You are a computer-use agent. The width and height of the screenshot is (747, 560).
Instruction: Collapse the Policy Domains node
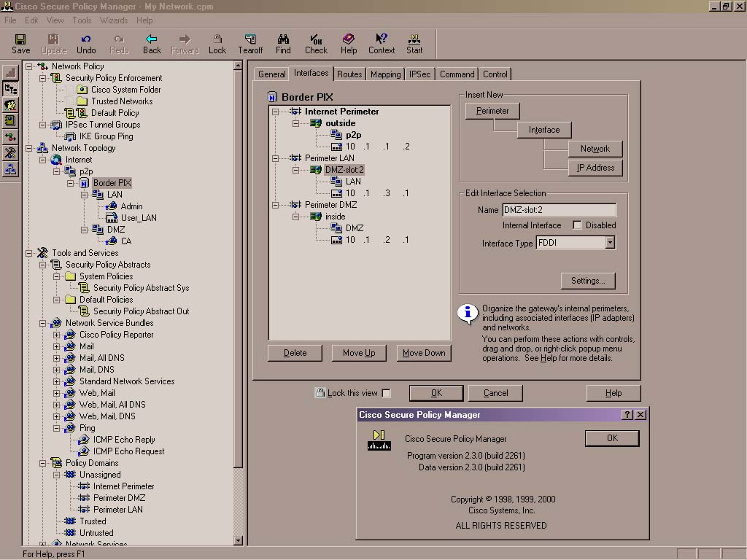click(x=43, y=463)
